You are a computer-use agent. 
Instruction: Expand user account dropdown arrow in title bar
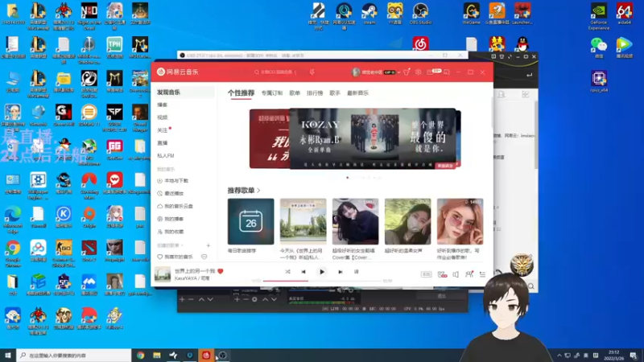(x=398, y=72)
